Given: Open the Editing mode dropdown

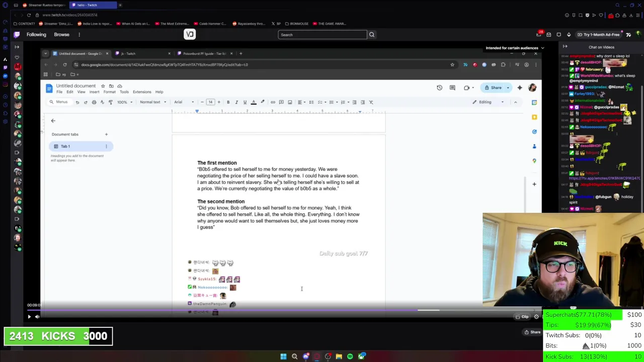Looking at the screenshot, I should (x=488, y=102).
